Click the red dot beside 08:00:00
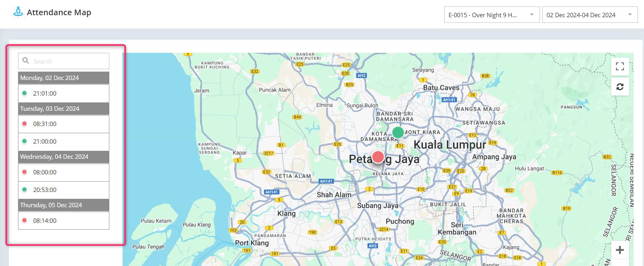 click(24, 172)
